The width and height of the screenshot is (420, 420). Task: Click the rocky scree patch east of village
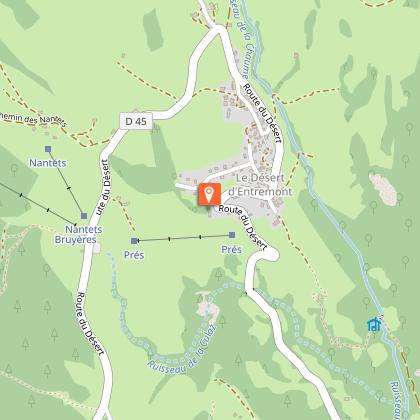tap(384, 189)
